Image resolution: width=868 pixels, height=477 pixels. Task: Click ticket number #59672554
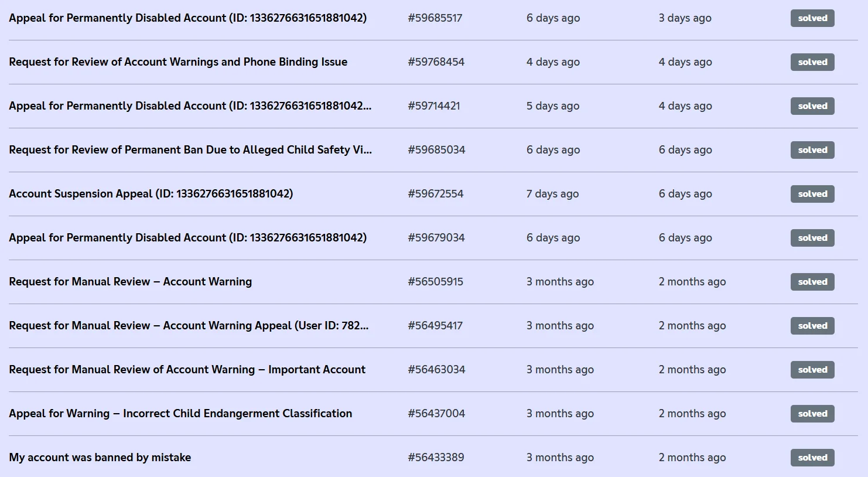[435, 194]
